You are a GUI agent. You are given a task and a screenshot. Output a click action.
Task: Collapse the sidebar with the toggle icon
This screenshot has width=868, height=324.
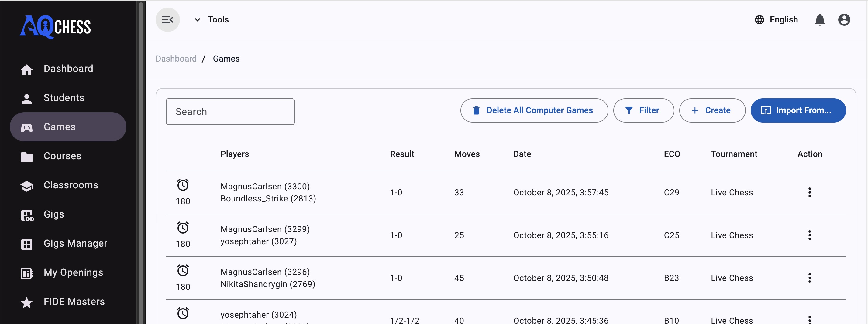coord(167,19)
